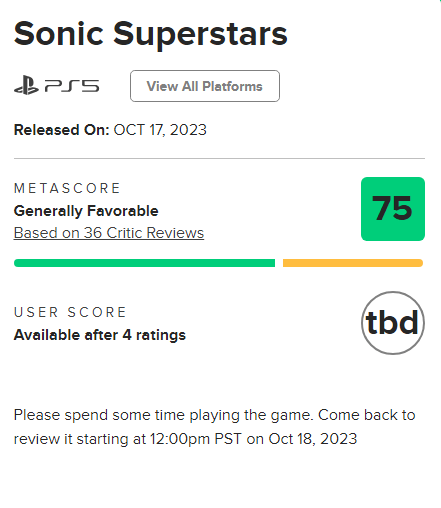The width and height of the screenshot is (441, 508).
Task: Click the green 75 Metascore badge
Action: coord(393,209)
